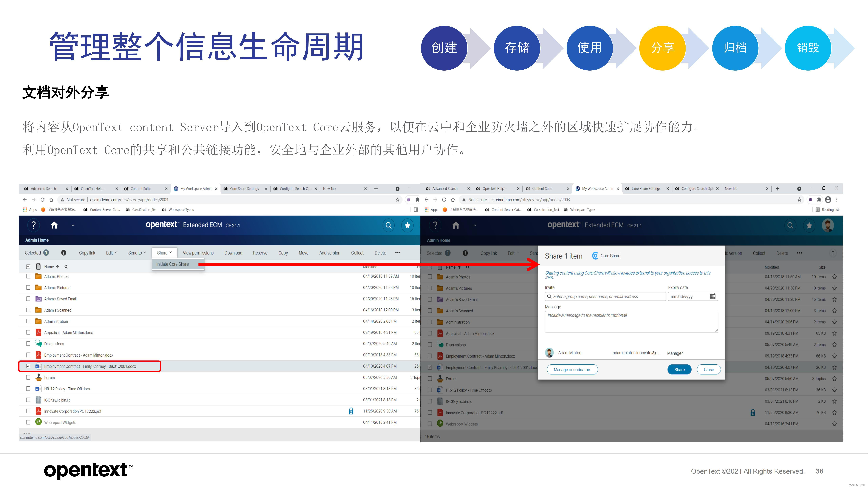Check the Adam's Photos row checkbox
The image size is (868, 488).
click(28, 276)
